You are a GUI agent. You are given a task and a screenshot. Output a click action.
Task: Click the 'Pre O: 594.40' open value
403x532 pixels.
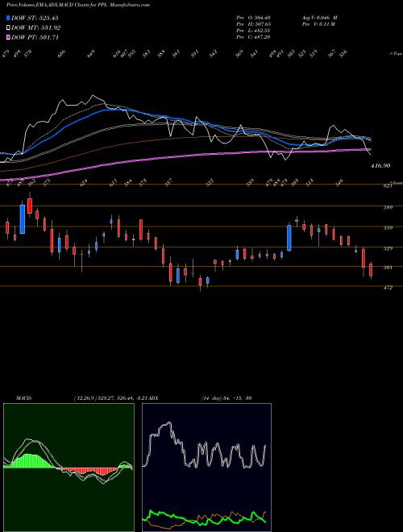pos(253,18)
